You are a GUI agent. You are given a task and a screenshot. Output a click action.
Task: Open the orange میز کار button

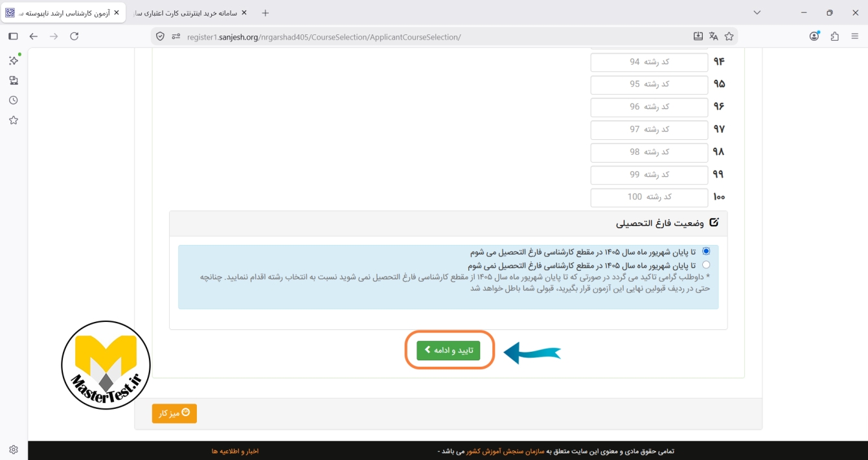tap(174, 413)
